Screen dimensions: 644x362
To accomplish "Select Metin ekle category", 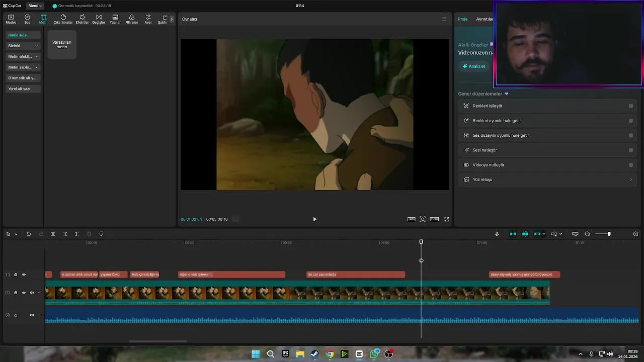I will 23,35.
